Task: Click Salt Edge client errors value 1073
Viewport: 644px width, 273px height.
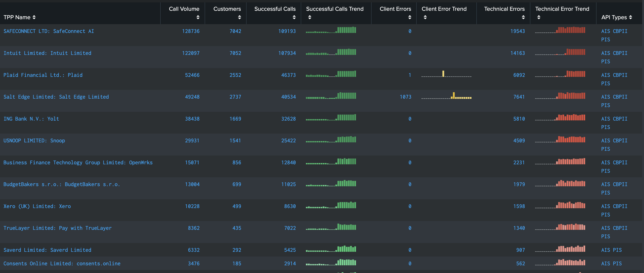Action: click(405, 97)
